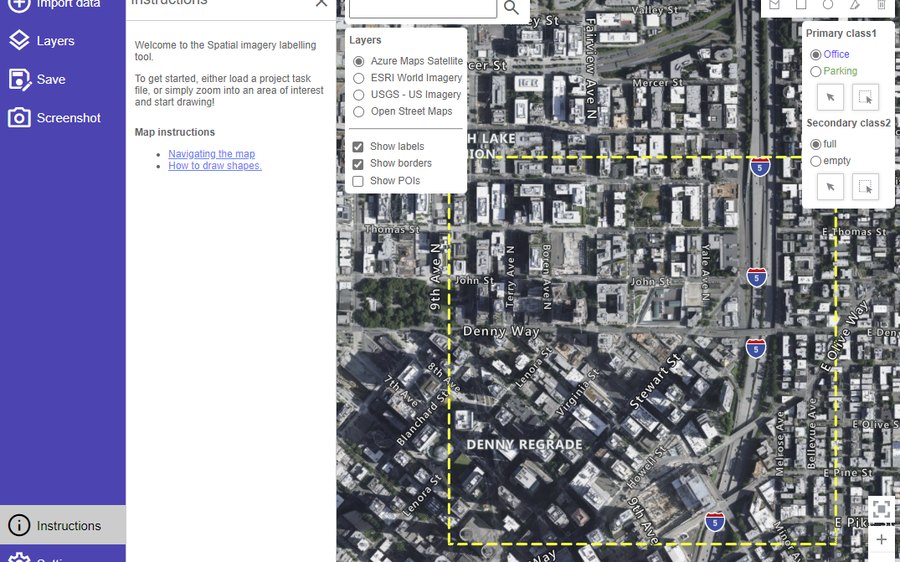This screenshot has height=562, width=900.
Task: Click the 'Bellevue Ave' map label
Action: point(812,433)
